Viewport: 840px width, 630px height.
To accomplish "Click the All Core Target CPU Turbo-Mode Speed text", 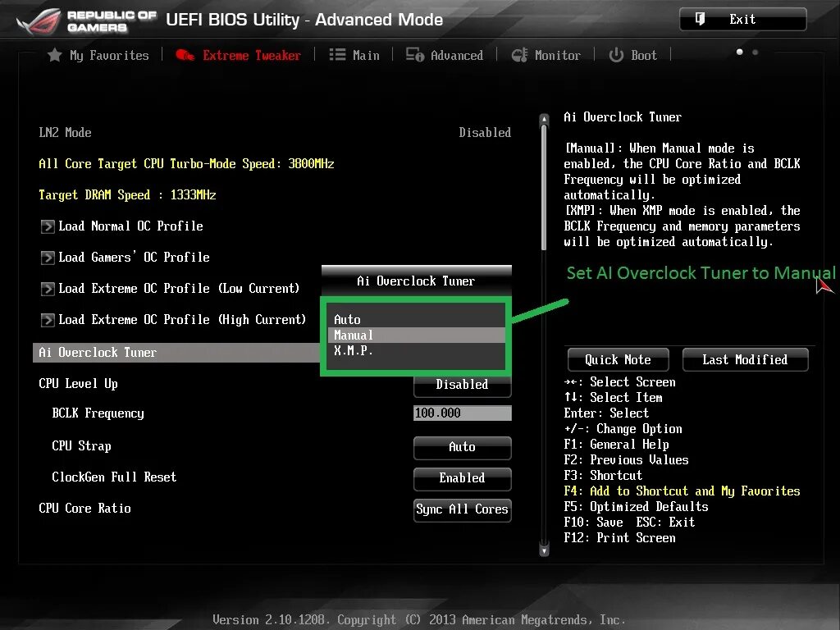I will click(x=186, y=163).
